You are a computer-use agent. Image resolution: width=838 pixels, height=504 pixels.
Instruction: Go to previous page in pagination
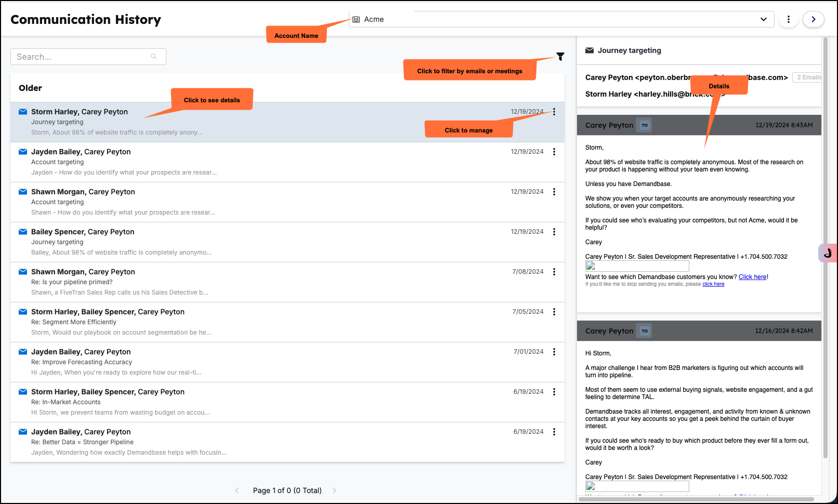(237, 490)
